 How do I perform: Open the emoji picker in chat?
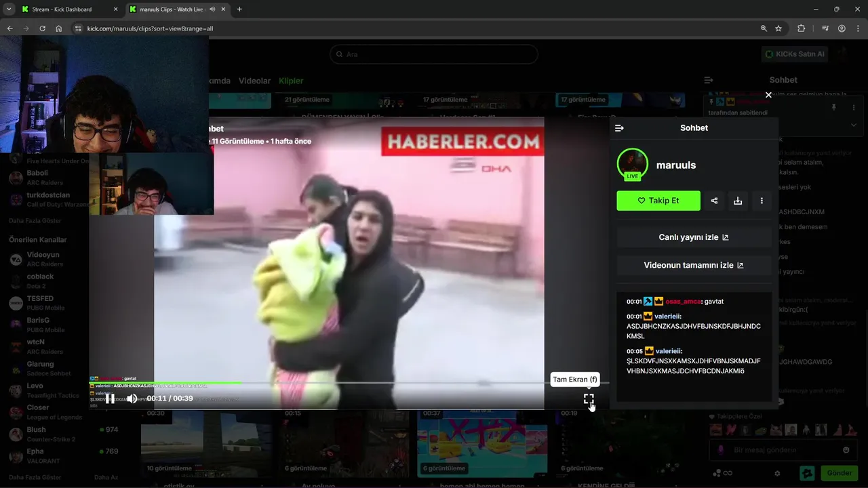coord(846,450)
